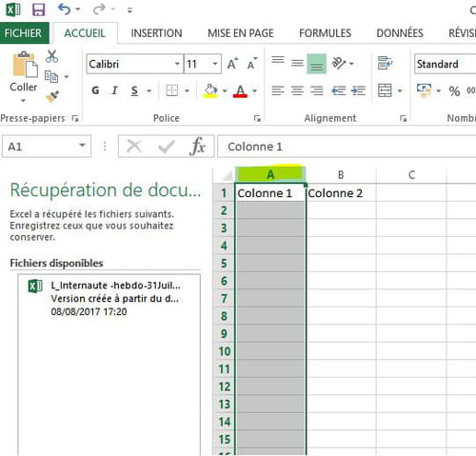The height and width of the screenshot is (456, 476).
Task: Toggle underline S formatting
Action: coord(134,90)
